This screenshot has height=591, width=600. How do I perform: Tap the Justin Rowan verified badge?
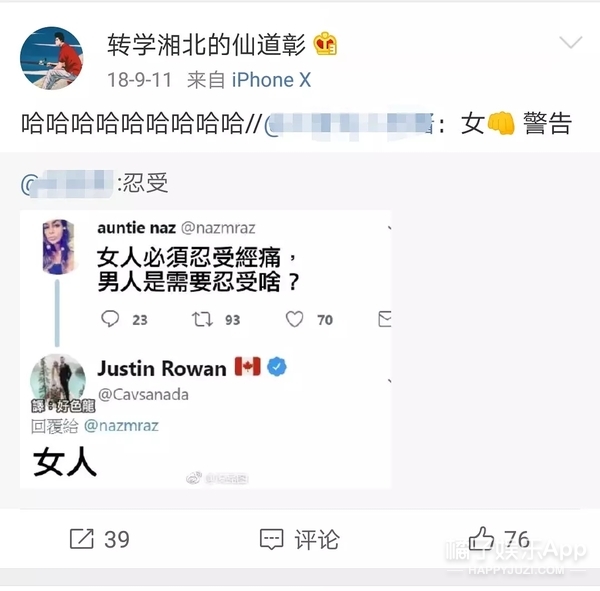coord(277,367)
